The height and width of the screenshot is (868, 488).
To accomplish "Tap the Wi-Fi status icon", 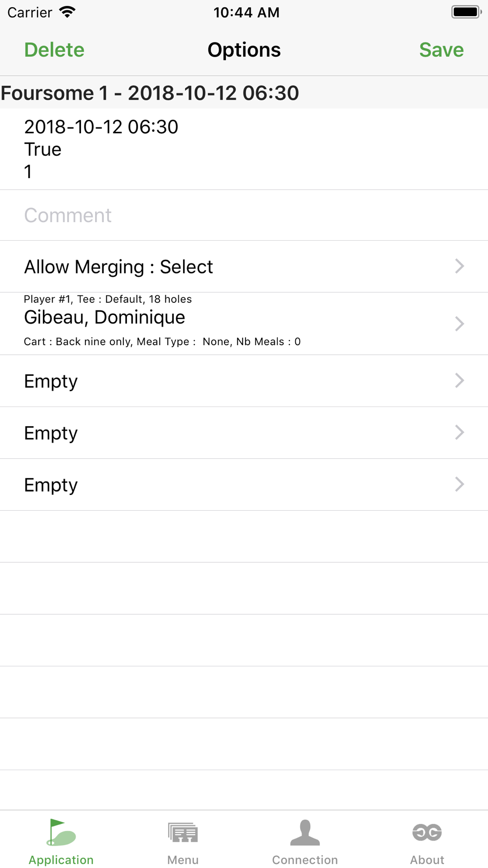I will point(67,12).
